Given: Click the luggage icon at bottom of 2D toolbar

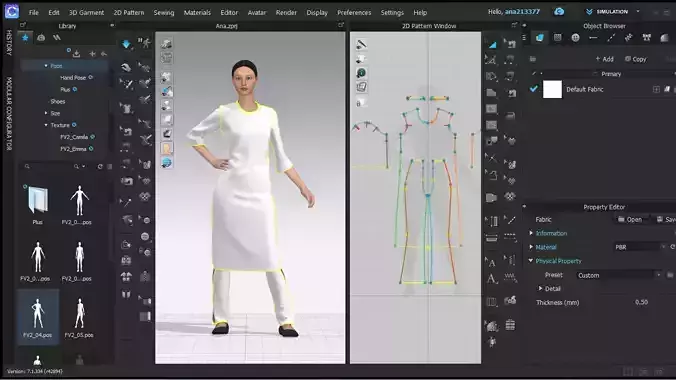Looking at the screenshot, I should 510,325.
